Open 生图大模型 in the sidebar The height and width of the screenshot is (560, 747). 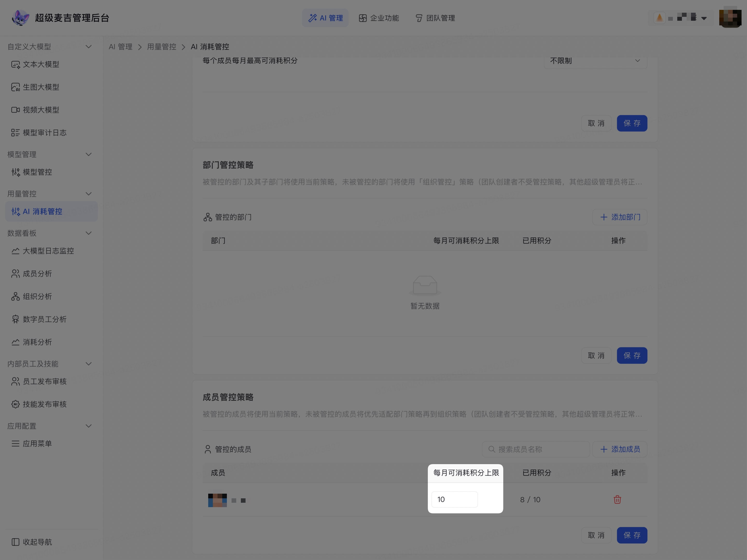point(51,87)
